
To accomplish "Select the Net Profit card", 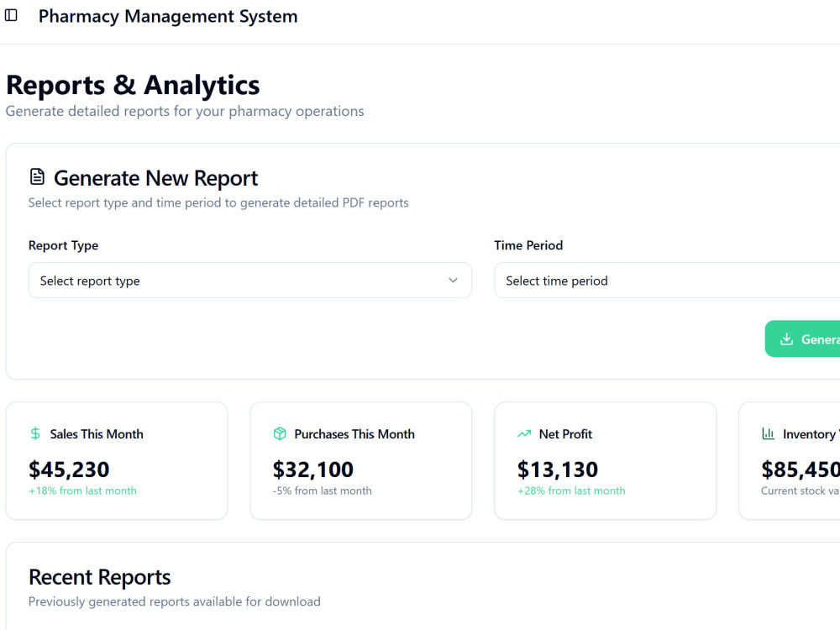I will pyautogui.click(x=606, y=460).
